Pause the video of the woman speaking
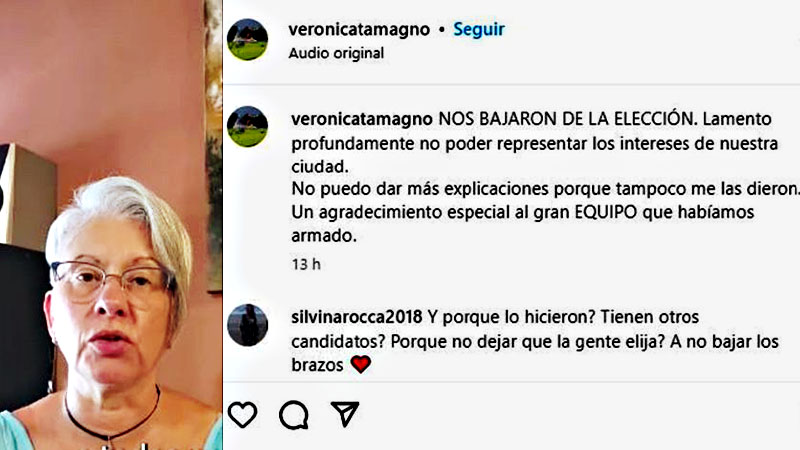The image size is (800, 450). [x=111, y=225]
